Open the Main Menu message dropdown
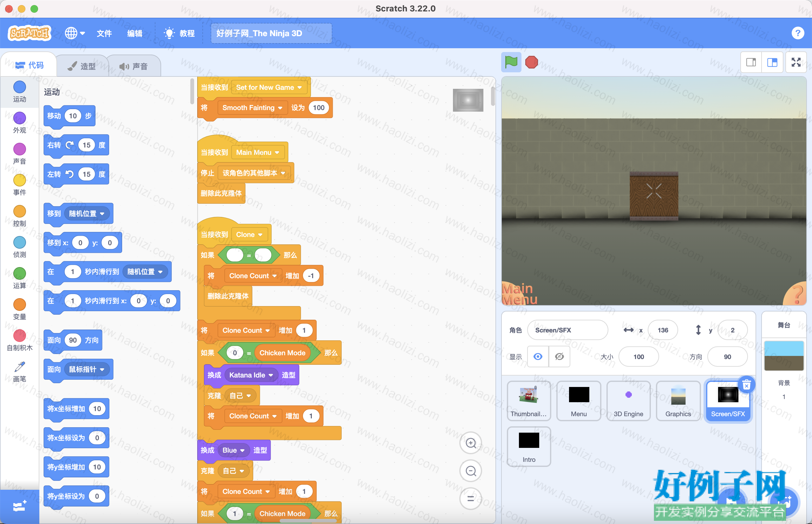 (x=258, y=153)
